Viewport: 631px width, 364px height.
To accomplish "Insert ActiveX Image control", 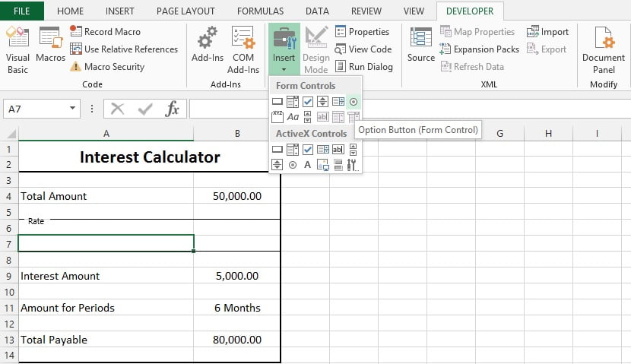I will click(323, 164).
